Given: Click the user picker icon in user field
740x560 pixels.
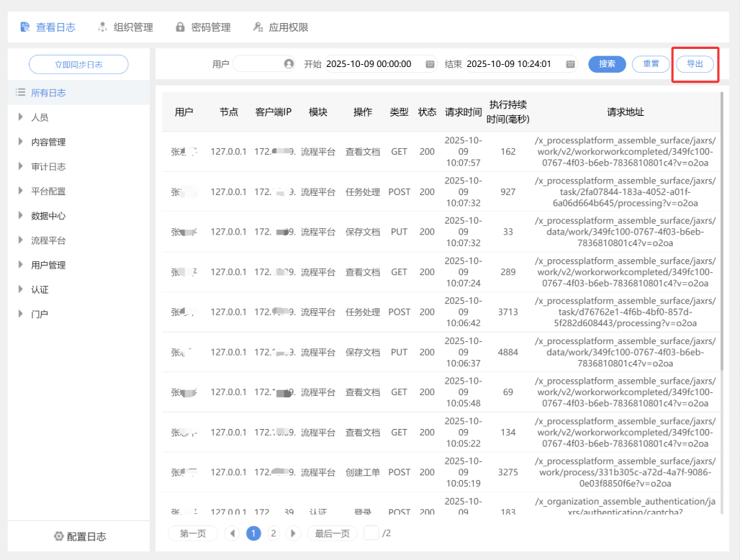Looking at the screenshot, I should coord(289,64).
